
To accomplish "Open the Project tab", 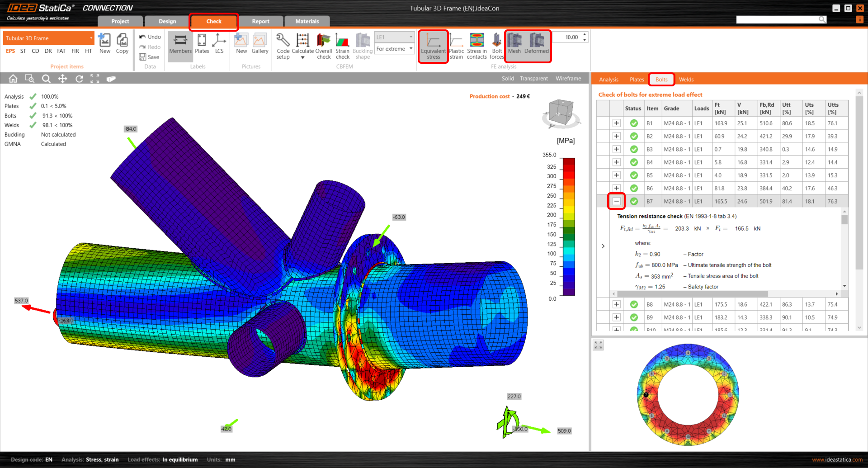I will (x=120, y=21).
